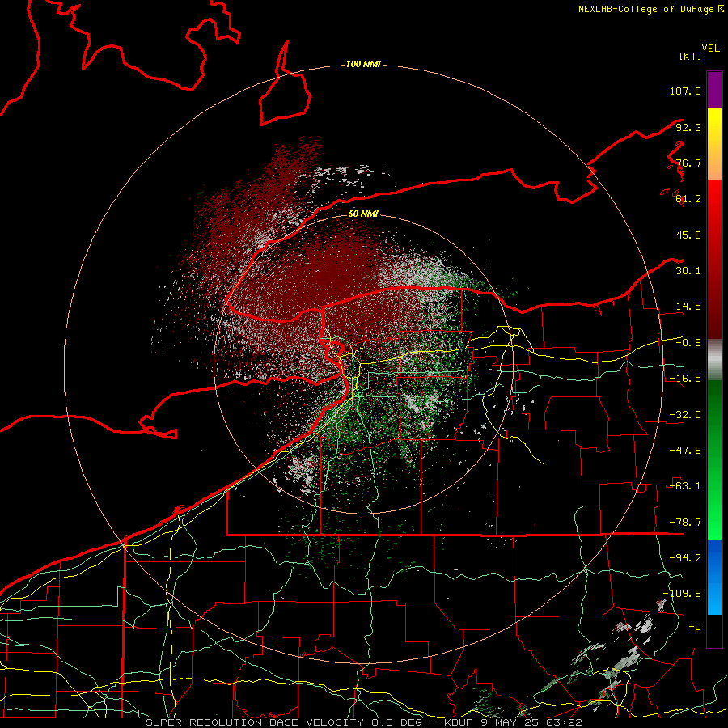Click the 45.6 legend value

[688, 235]
